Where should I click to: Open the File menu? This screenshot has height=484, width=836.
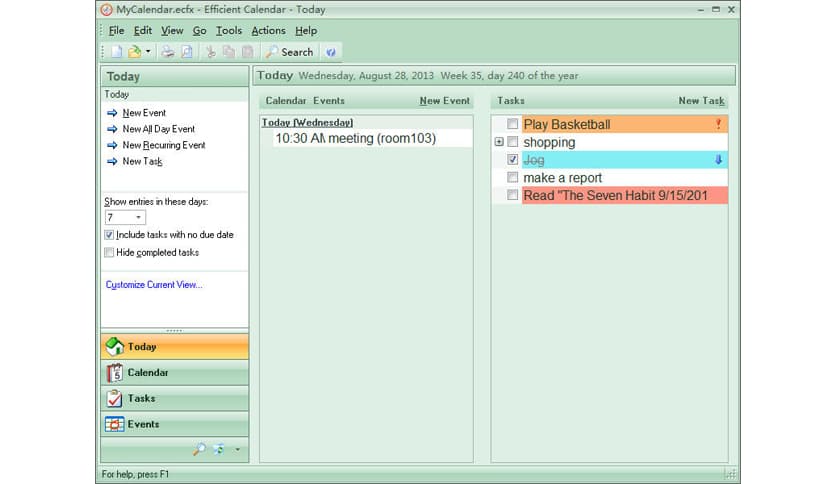coord(116,30)
